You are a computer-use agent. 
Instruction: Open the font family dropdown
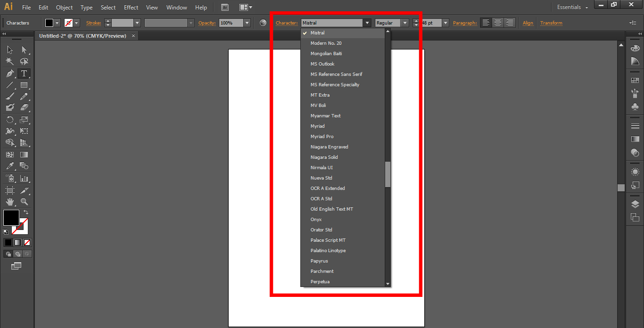[x=367, y=22]
